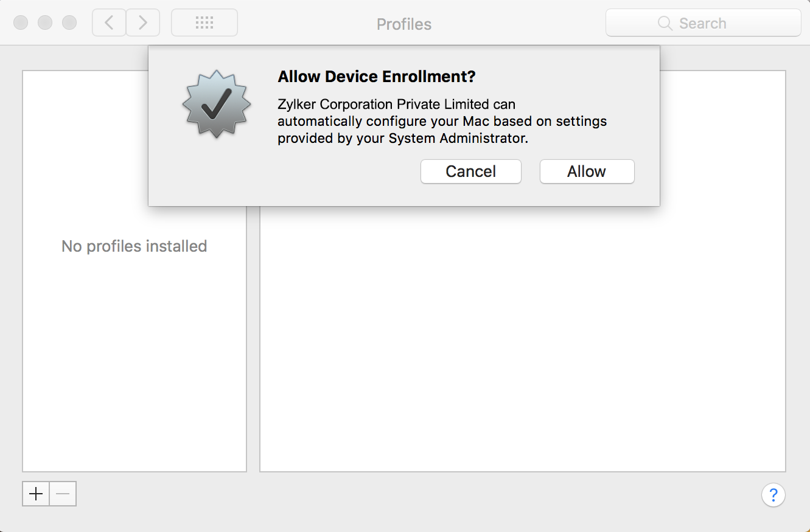Click the magnifying glass search icon
The image size is (810, 532).
click(665, 24)
